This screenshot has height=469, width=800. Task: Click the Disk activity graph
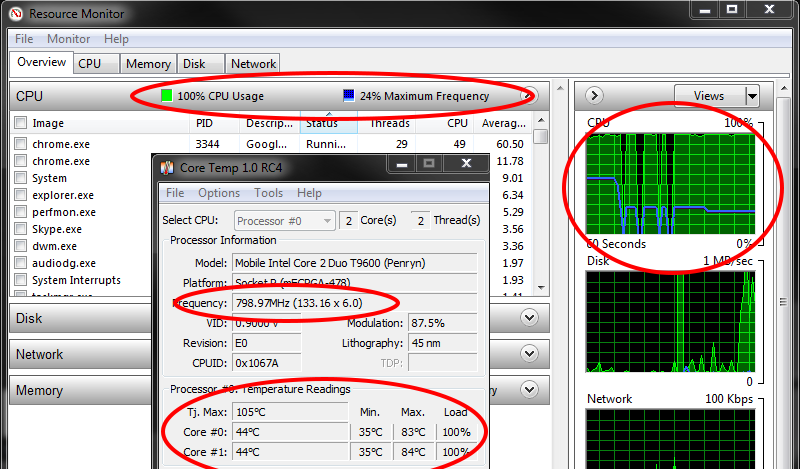(x=670, y=322)
